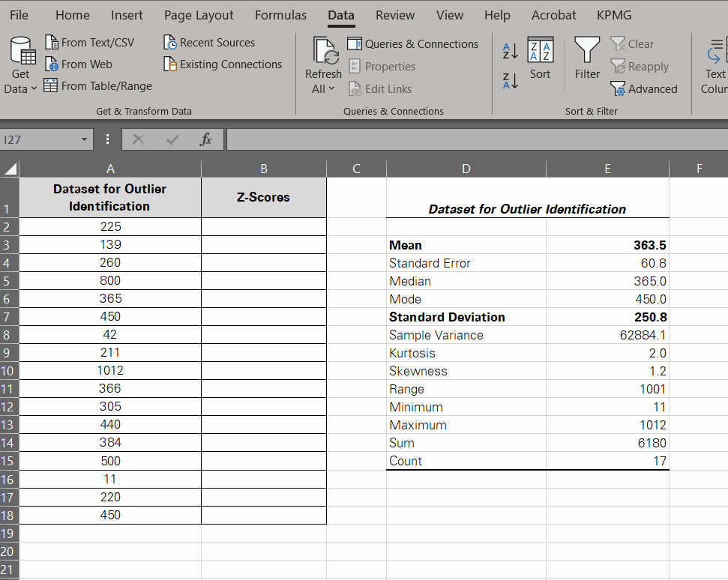
Task: Select the cell containing value 1012
Action: 109,370
